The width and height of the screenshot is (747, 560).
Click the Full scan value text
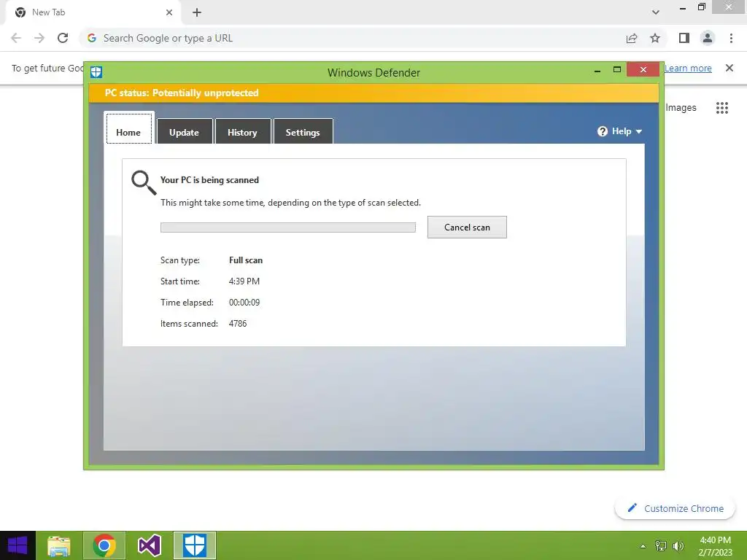coord(246,260)
